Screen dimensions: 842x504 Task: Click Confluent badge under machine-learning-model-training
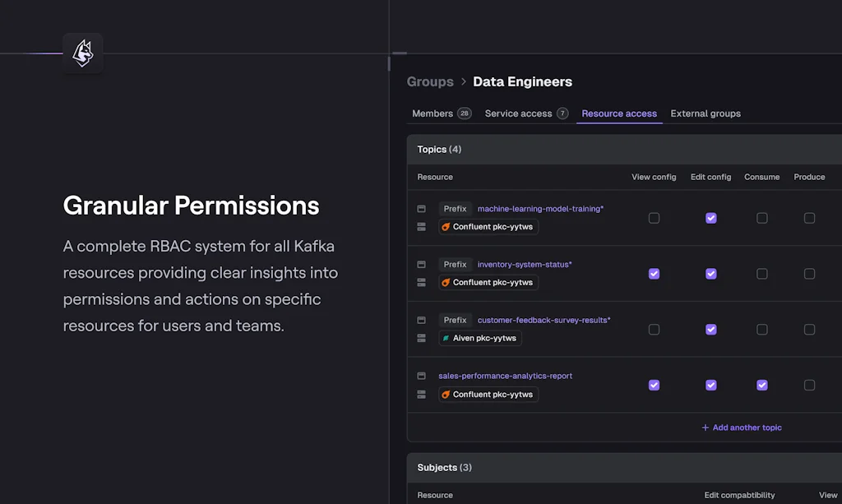pyautogui.click(x=488, y=227)
